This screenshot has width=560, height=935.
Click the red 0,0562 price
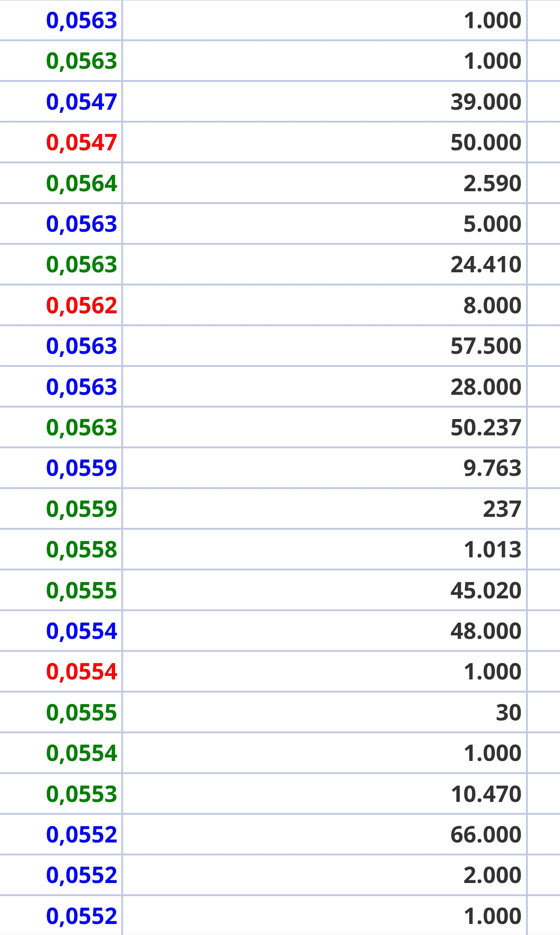[82, 305]
